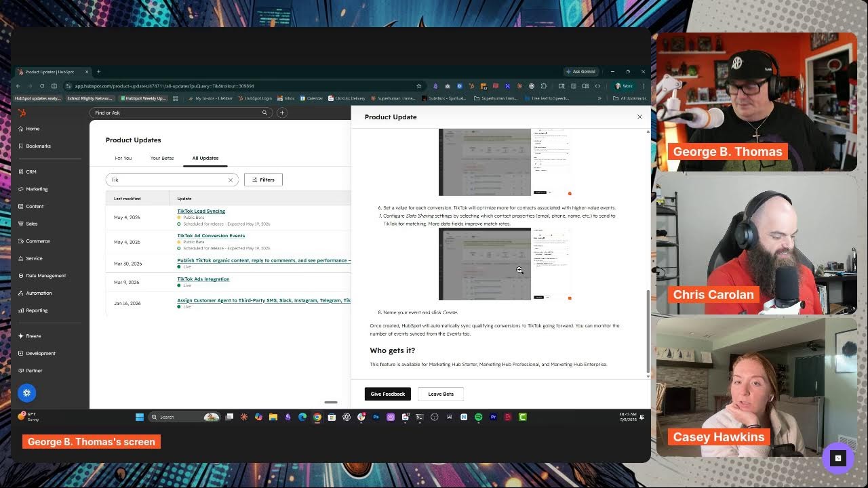Open the Publish TikTok organic content update
Screen dimensions: 868x488
pyautogui.click(x=264, y=260)
